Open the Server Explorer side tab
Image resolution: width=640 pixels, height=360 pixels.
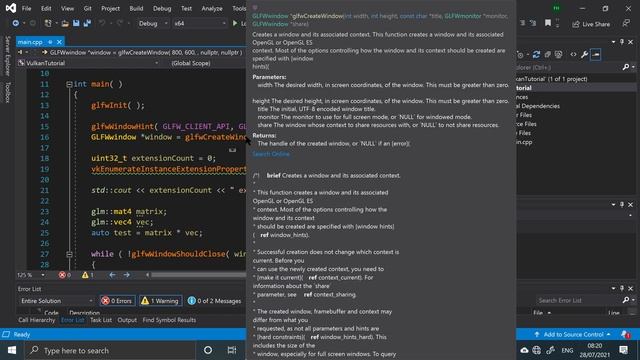(7, 56)
